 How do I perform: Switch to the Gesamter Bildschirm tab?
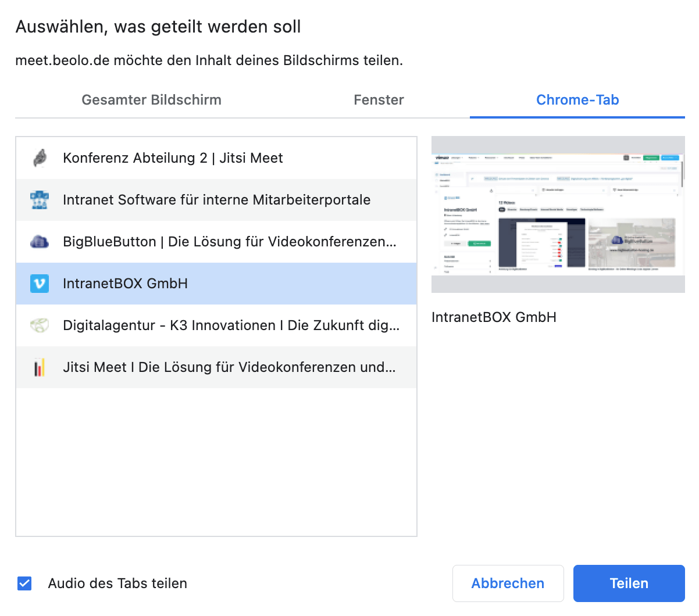click(x=151, y=100)
